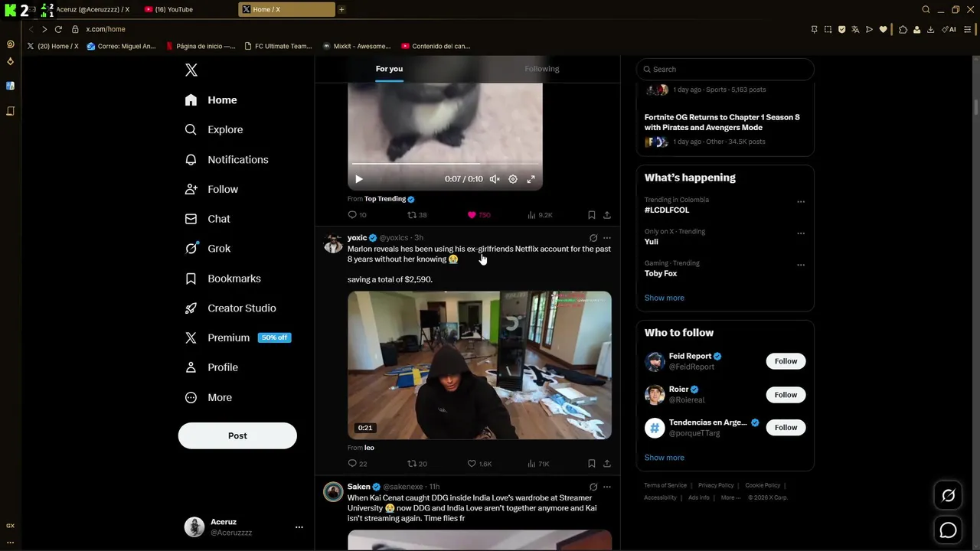Click the Search input field
980x551 pixels.
pyautogui.click(x=725, y=69)
